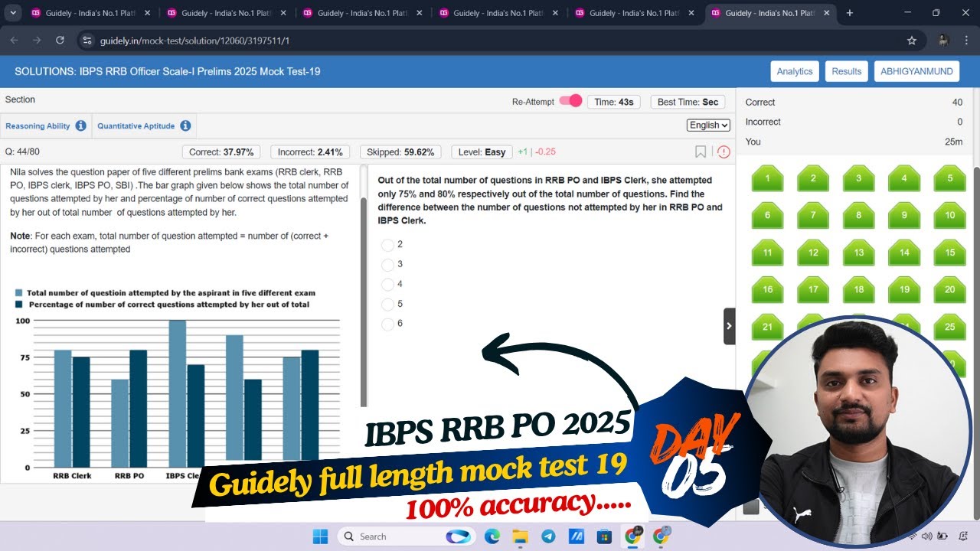Go to question 5 in the palette
980x551 pixels.
949,178
